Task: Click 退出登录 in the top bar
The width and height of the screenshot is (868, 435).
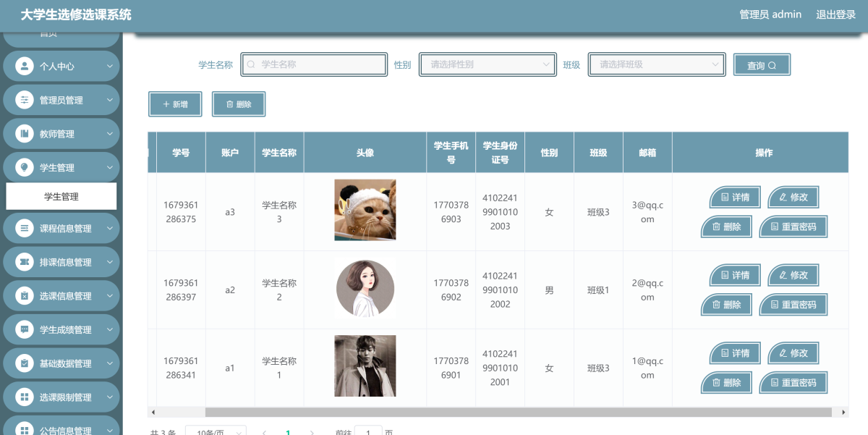Action: point(835,14)
